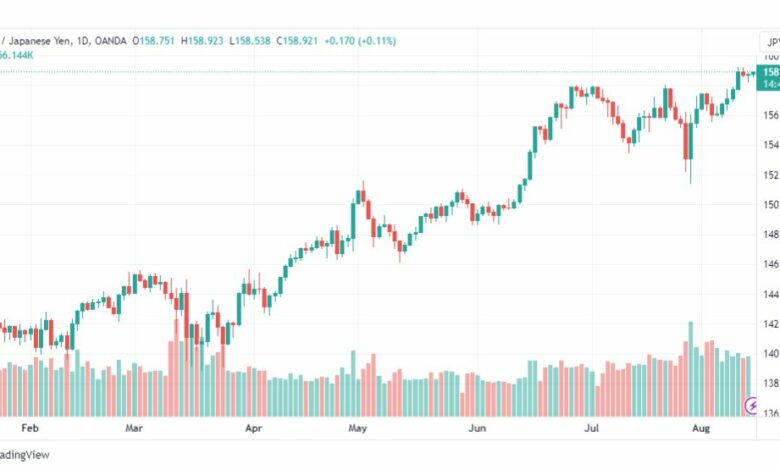
Task: Click the 144 price scale label
Action: (772, 294)
